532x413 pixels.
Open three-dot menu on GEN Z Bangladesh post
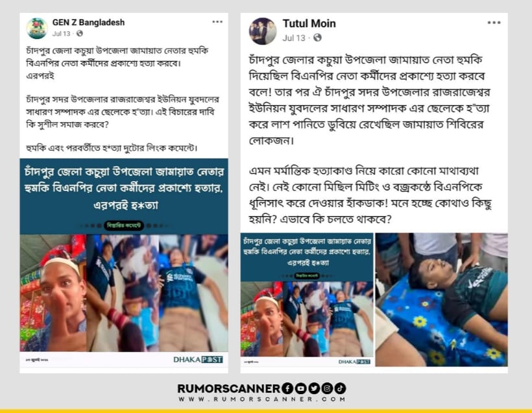point(217,21)
